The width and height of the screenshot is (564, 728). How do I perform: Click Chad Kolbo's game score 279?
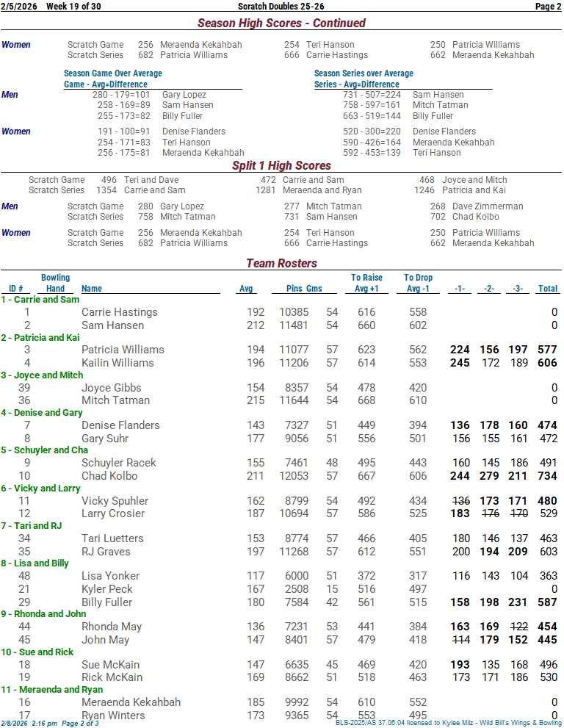489,476
